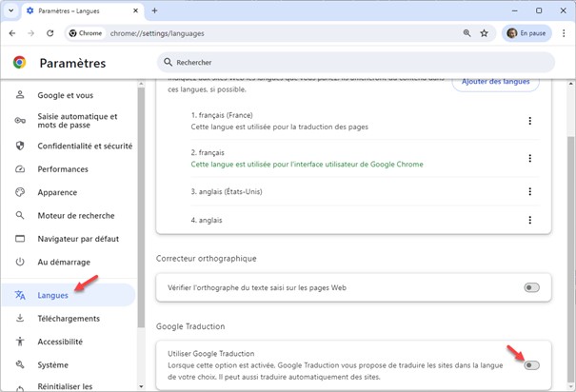Go to Moteur de recherche settings
576x392 pixels.
click(x=75, y=215)
